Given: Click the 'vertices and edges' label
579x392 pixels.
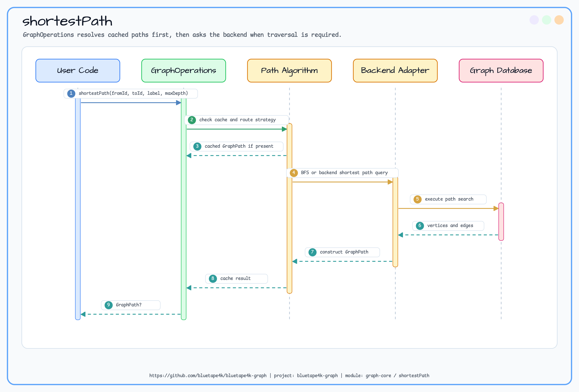Looking at the screenshot, I should pos(450,226).
